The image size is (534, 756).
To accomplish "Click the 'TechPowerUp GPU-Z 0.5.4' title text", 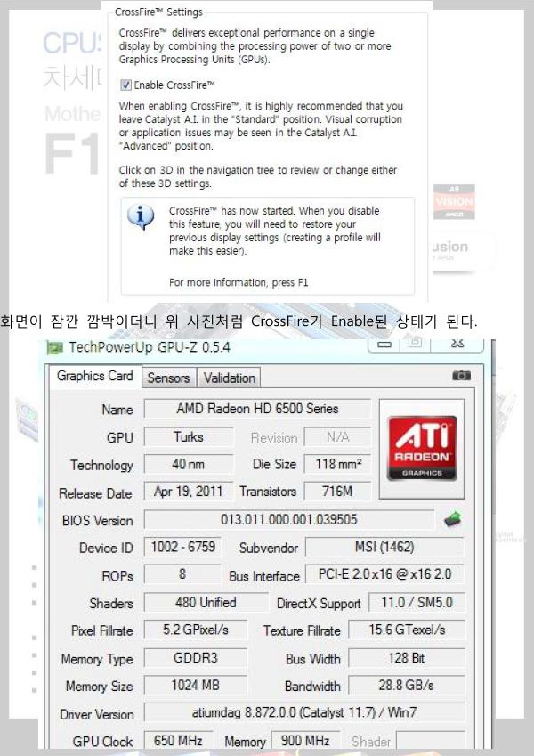I will pos(150,347).
